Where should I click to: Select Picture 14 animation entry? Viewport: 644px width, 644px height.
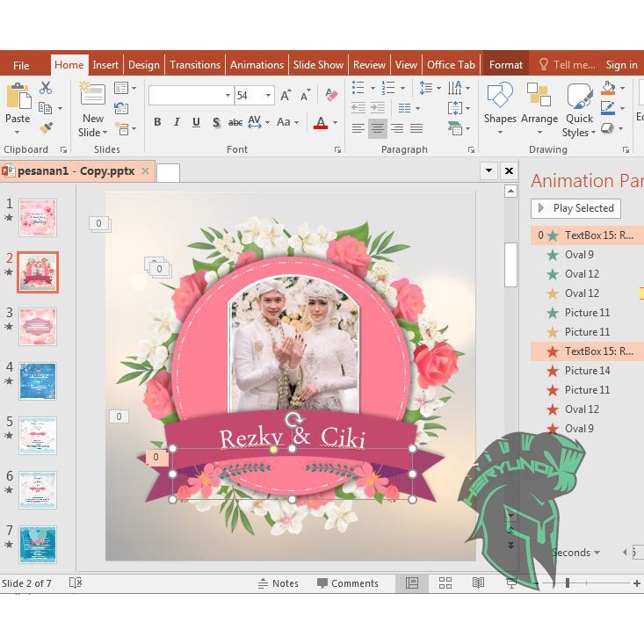[x=587, y=371]
